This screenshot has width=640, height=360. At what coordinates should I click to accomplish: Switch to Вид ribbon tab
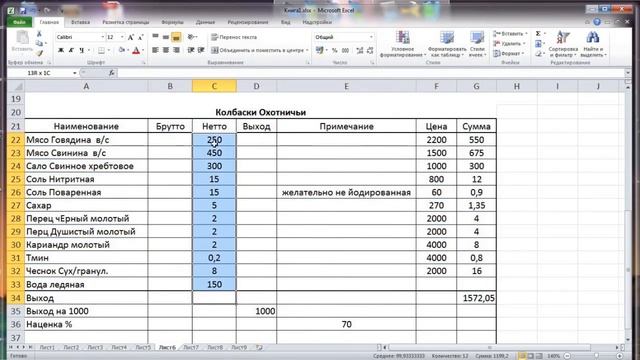click(286, 22)
